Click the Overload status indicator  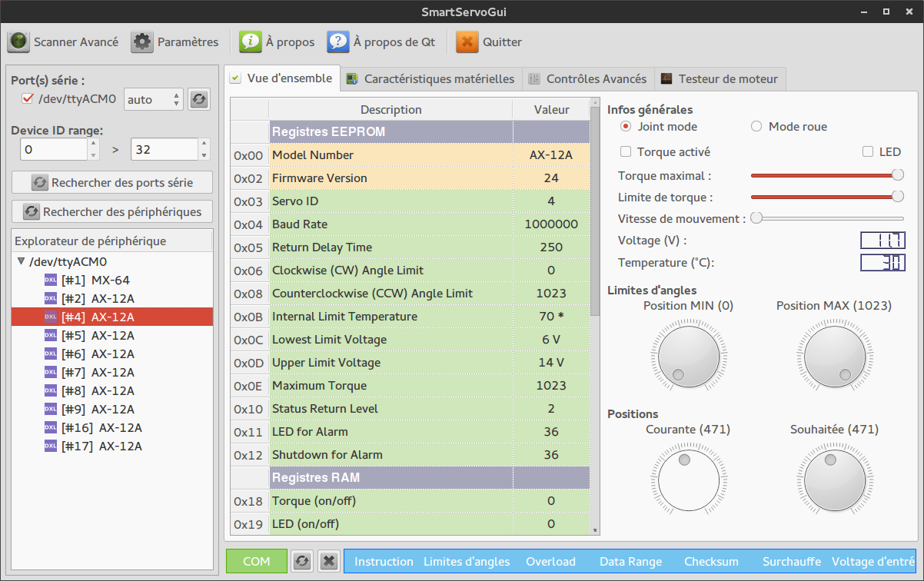tap(550, 561)
